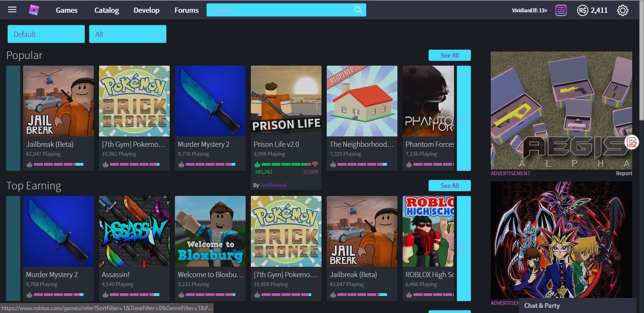Click 2,231 Playing under Bloxburg
The height and width of the screenshot is (313, 644).
pyautogui.click(x=194, y=284)
